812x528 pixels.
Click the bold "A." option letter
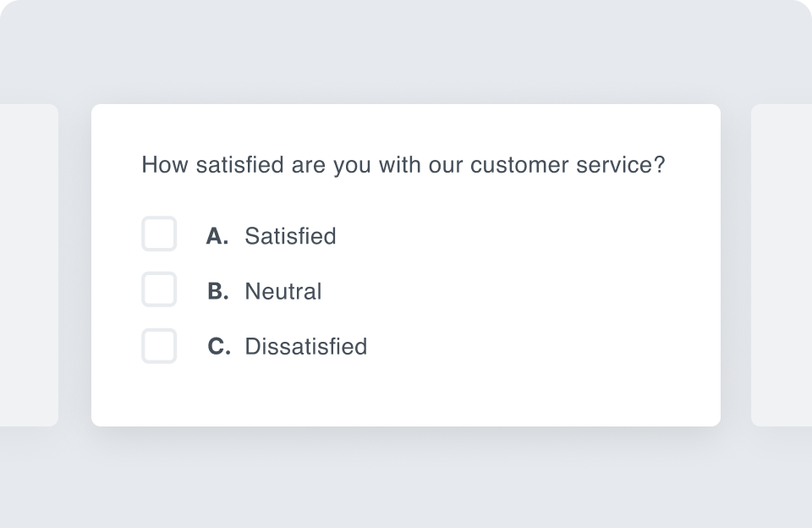(x=217, y=236)
